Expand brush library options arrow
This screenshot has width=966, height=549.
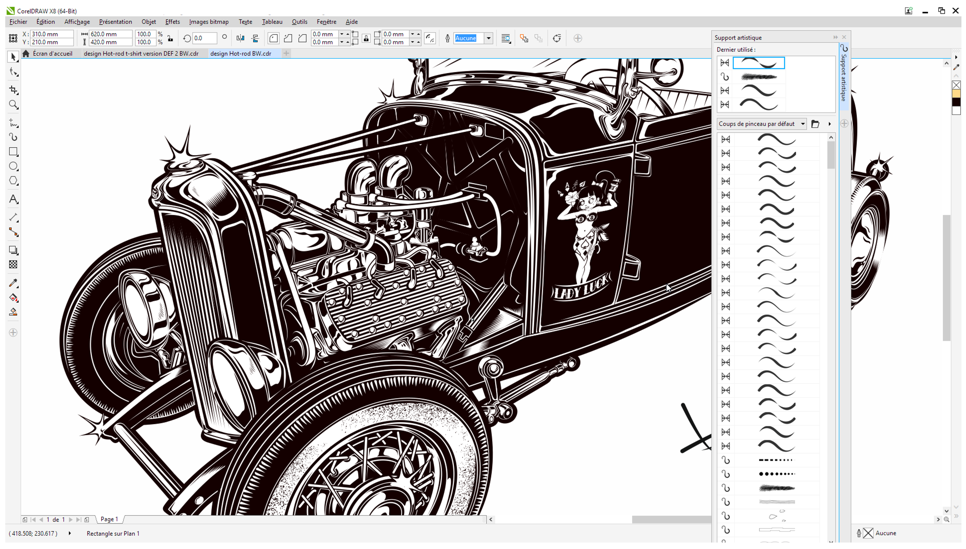tap(829, 124)
